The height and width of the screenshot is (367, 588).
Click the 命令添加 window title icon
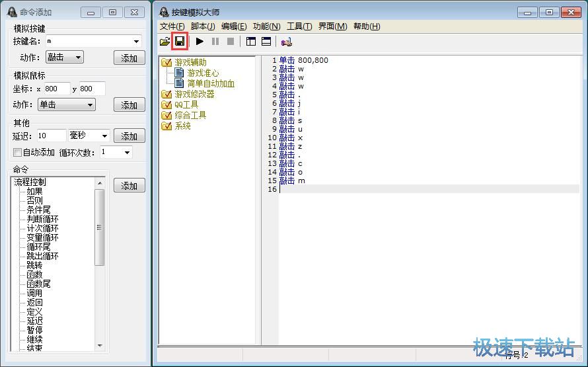[x=12, y=12]
